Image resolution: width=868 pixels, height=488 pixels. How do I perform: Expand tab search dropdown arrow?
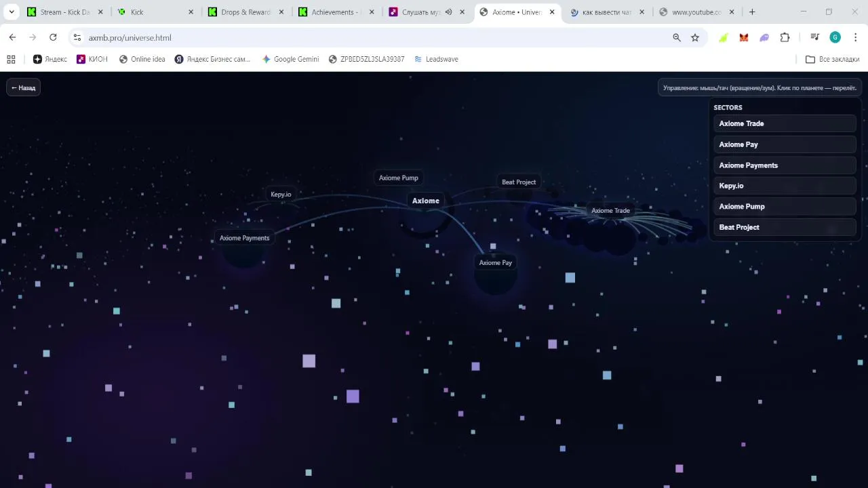coord(12,12)
